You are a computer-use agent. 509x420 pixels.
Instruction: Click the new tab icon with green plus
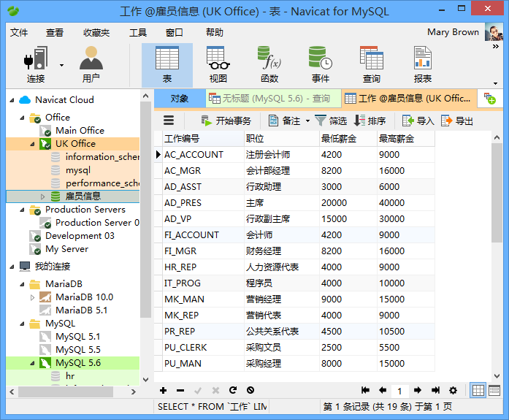coord(489,99)
